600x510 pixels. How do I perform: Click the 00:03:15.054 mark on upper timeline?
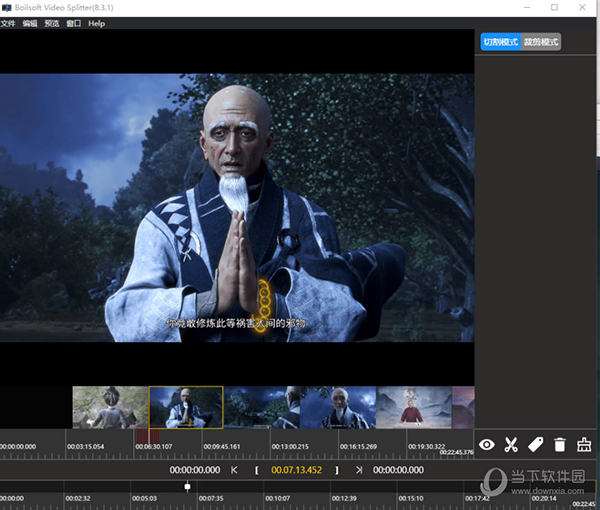(x=85, y=446)
